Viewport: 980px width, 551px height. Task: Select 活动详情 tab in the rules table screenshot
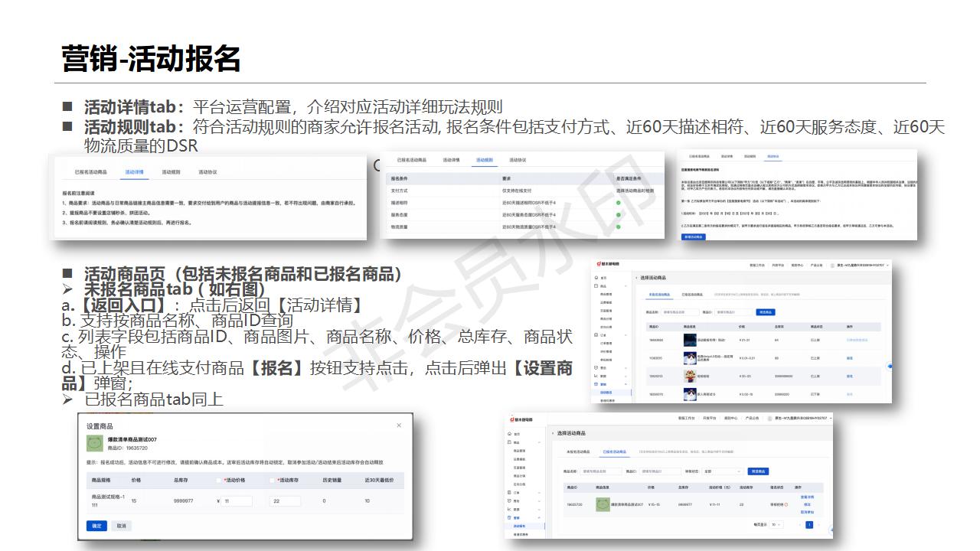point(451,160)
